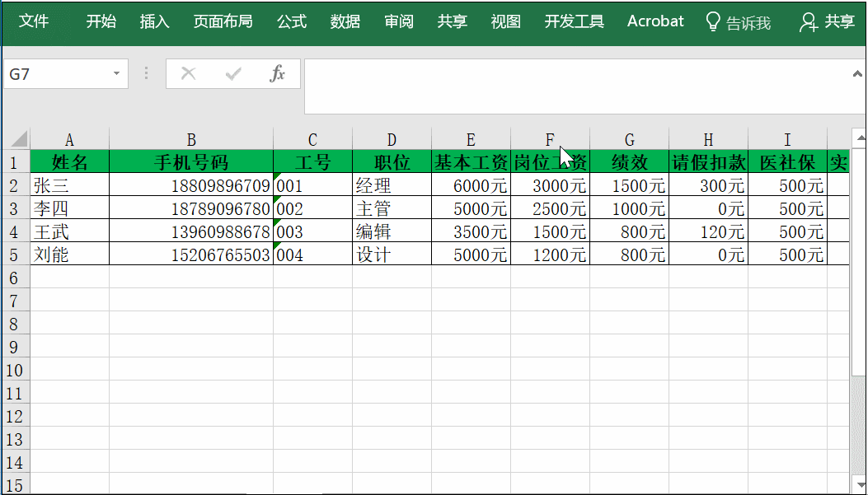Expand the Name Box dropdown arrow
The image size is (868, 495).
point(116,74)
